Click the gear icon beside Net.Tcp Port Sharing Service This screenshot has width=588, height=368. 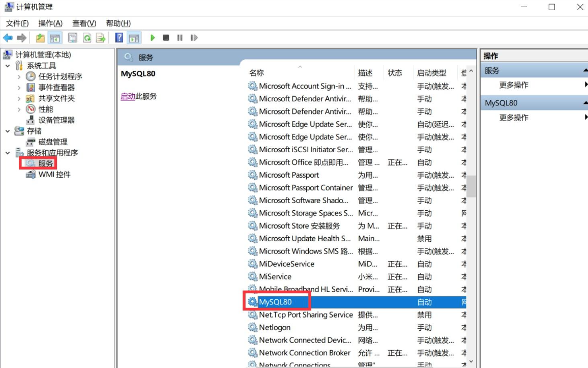coord(252,315)
